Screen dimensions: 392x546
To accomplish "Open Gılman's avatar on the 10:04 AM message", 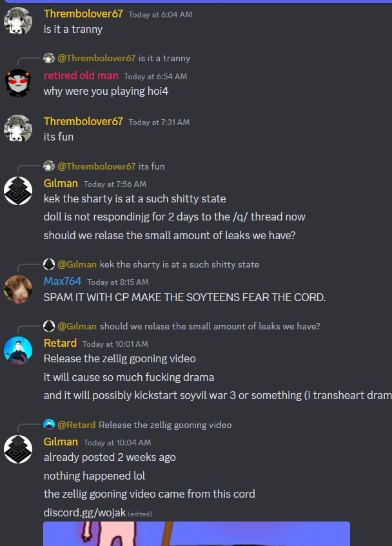I will pos(18,449).
